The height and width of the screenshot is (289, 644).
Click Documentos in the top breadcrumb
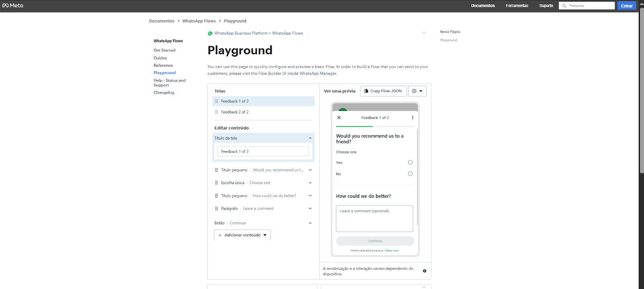(x=162, y=21)
